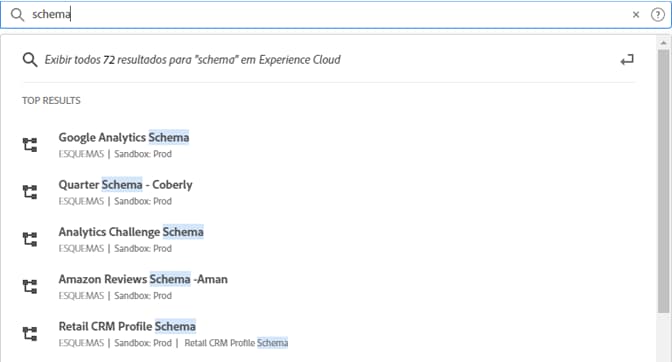The height and width of the screenshot is (362, 672).
Task: Click magnifier icon beside 'Exibir todos 72 resultados'
Action: pyautogui.click(x=30, y=60)
